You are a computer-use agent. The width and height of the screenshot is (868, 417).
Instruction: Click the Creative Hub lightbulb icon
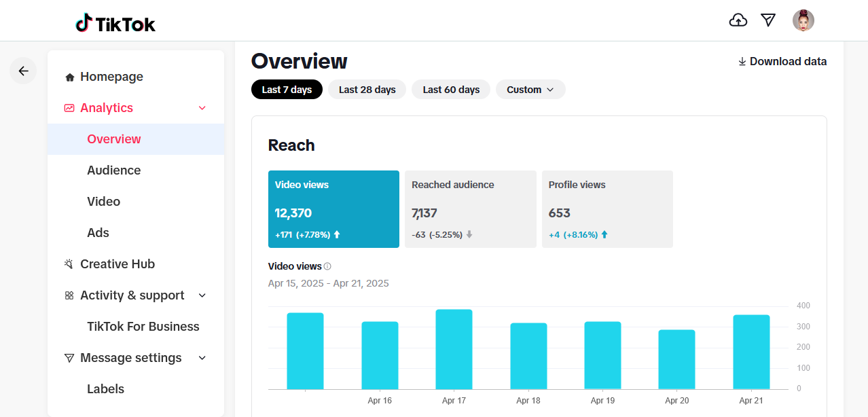coord(69,264)
